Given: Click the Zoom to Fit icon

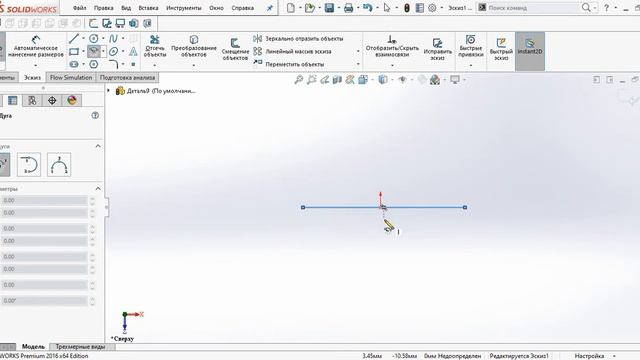Looking at the screenshot, I should (299, 80).
